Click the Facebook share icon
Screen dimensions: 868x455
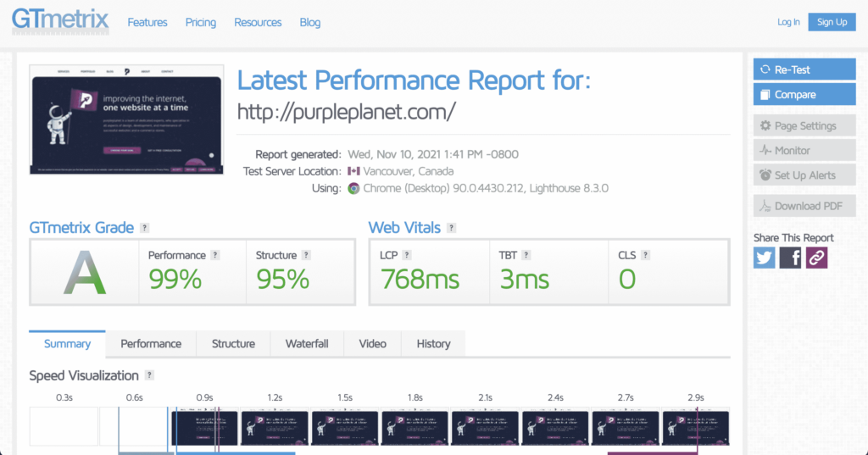coord(790,258)
